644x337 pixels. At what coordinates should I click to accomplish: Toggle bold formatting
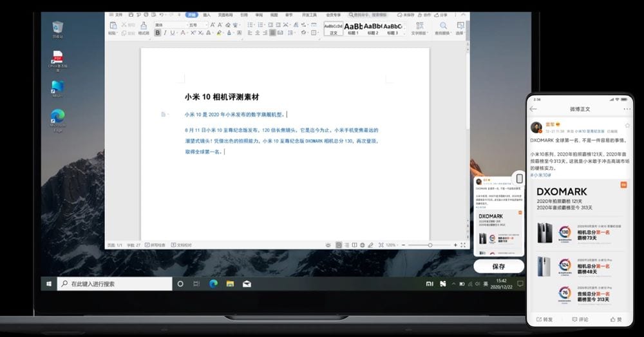158,32
